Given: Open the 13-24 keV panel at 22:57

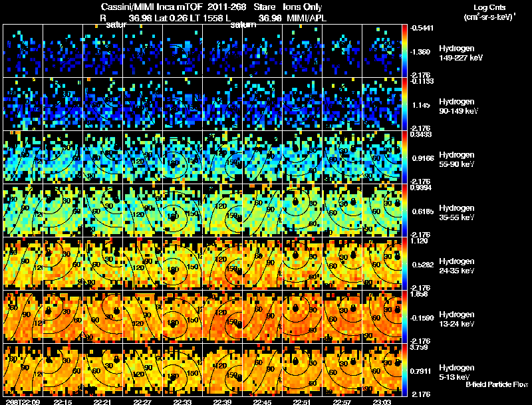Looking at the screenshot, I should click(x=342, y=317).
